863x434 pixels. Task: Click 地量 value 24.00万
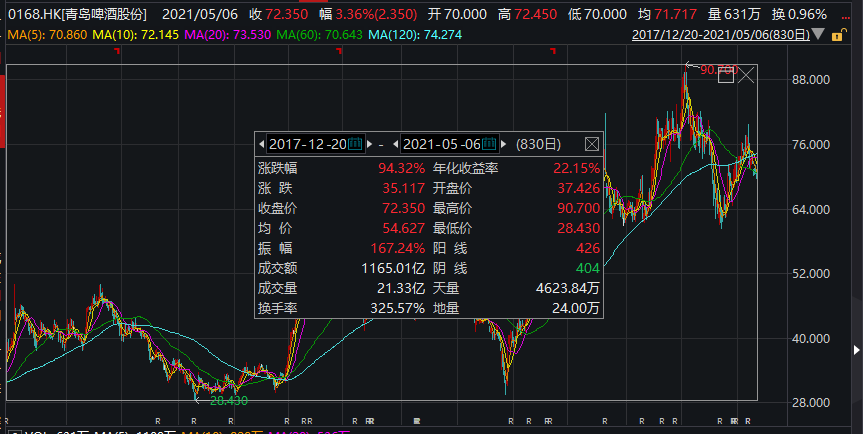576,308
